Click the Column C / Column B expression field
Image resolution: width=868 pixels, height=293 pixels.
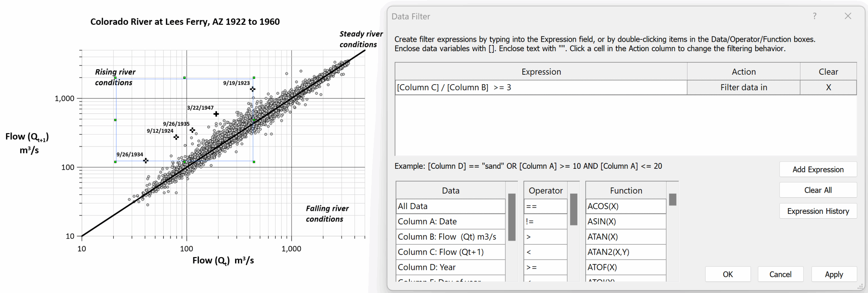[541, 87]
